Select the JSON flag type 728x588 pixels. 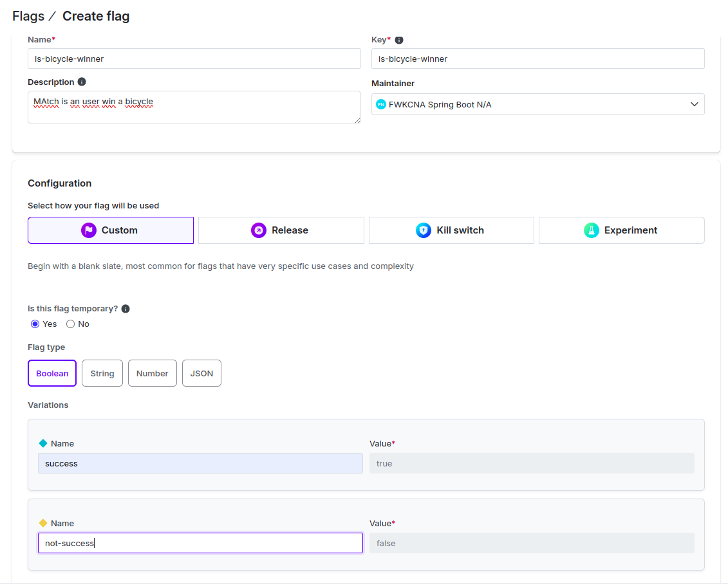(201, 373)
